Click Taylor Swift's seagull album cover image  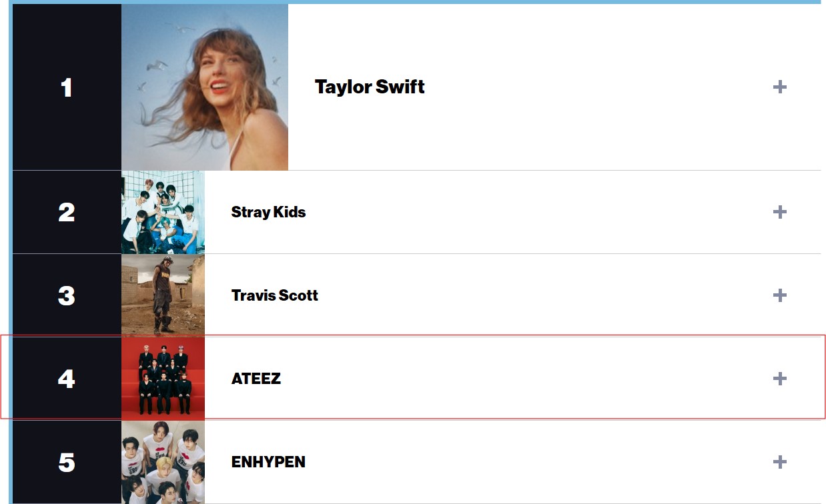tap(205, 87)
